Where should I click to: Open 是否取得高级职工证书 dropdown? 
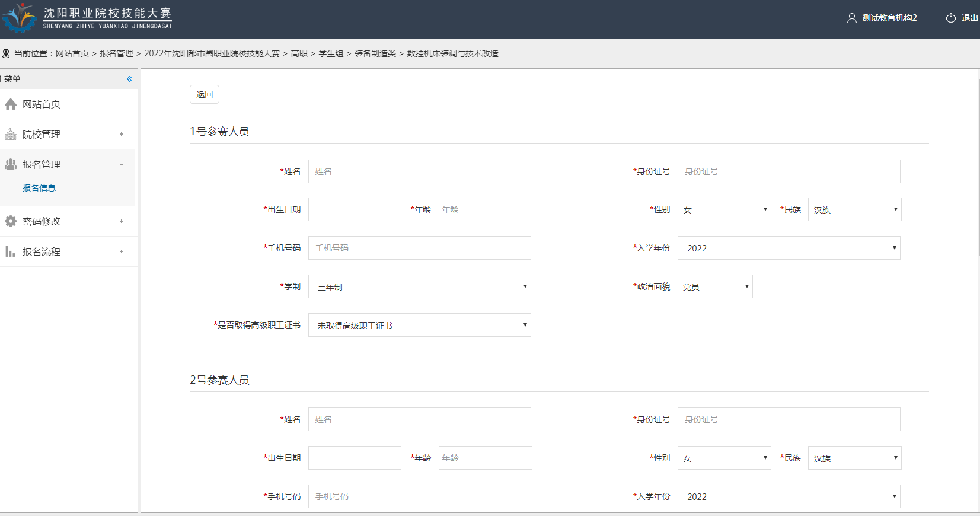click(419, 325)
